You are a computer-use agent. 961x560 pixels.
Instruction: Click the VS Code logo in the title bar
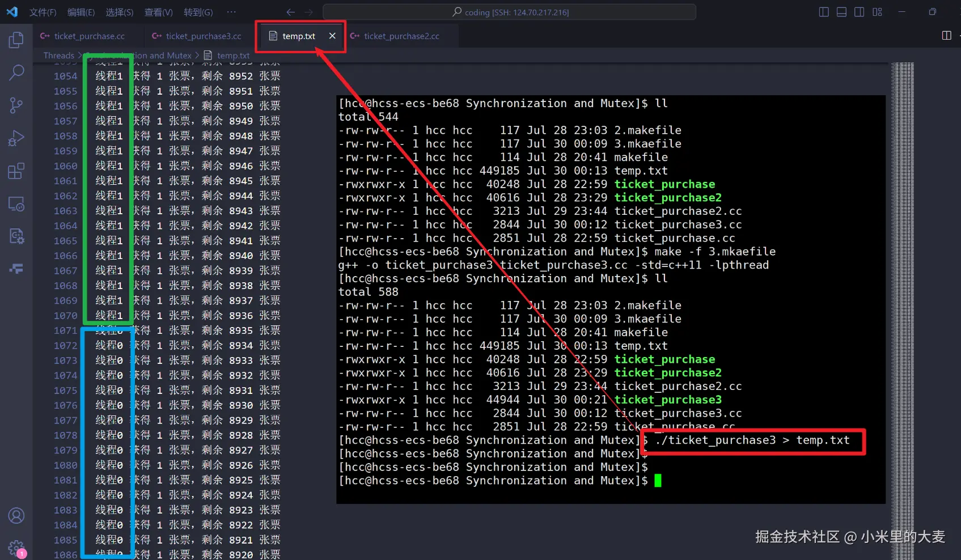tap(12, 11)
